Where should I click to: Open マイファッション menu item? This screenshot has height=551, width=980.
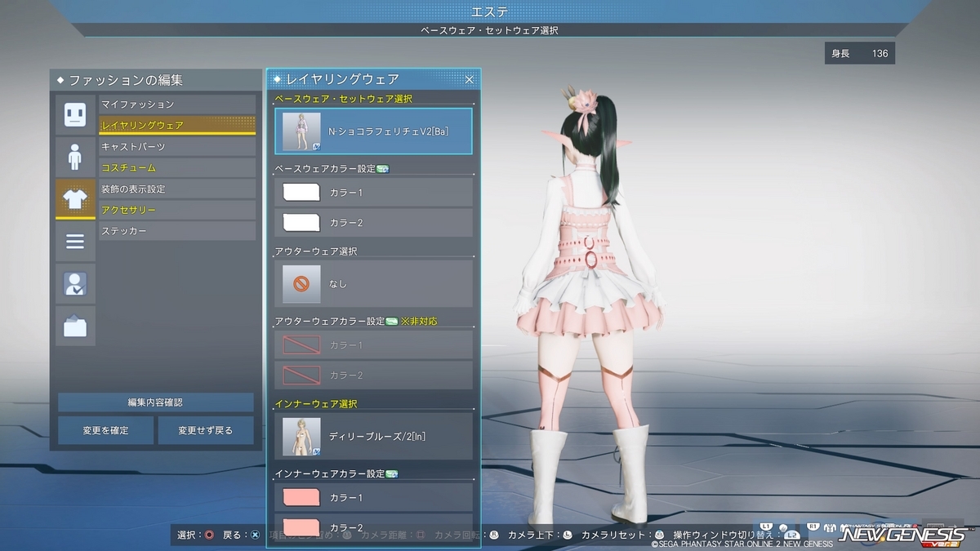[x=177, y=104]
